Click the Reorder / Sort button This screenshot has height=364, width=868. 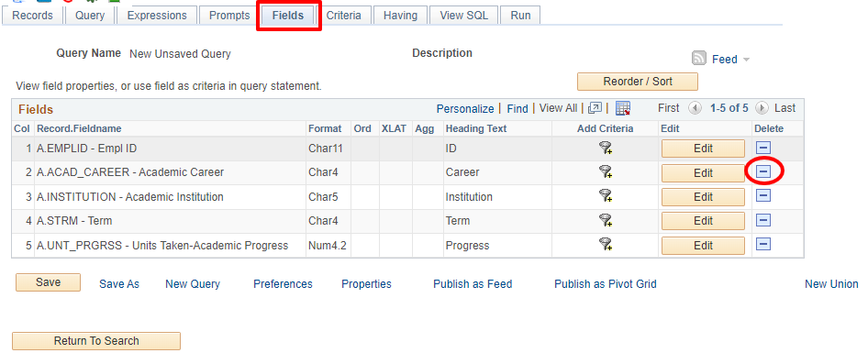coord(638,82)
